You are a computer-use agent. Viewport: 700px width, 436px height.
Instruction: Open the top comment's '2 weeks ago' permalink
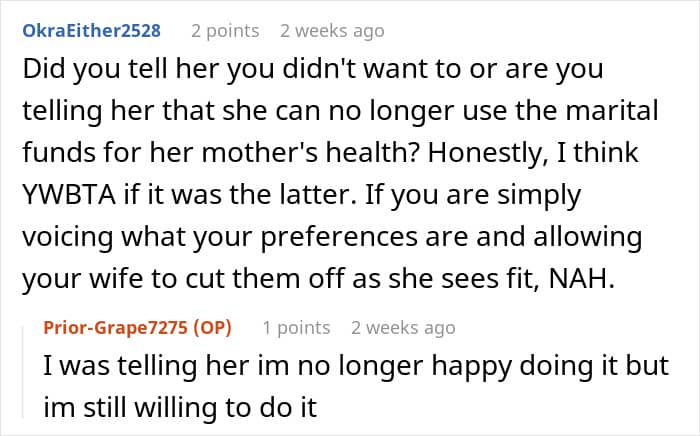pos(332,31)
